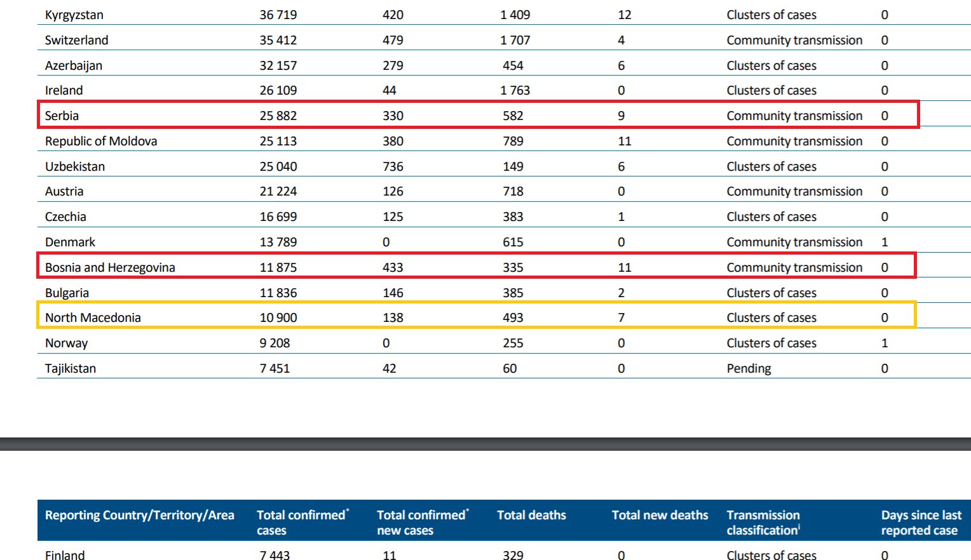Click the Serbia country name
Viewport: 971px width, 560px height.
62,116
